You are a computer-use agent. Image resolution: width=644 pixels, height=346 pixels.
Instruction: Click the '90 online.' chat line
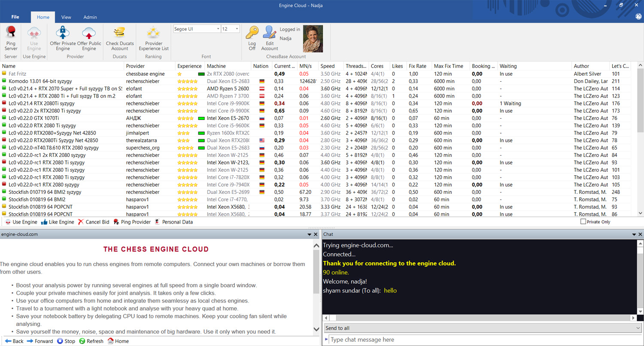tap(336, 273)
